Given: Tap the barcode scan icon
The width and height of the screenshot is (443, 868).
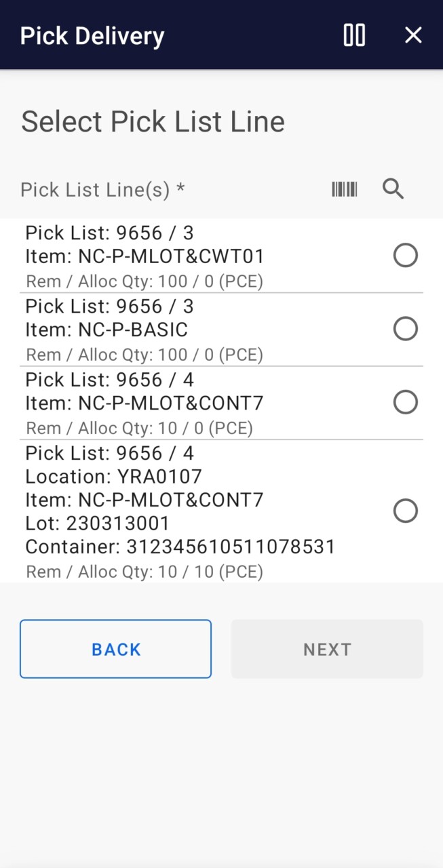Looking at the screenshot, I should click(x=345, y=189).
